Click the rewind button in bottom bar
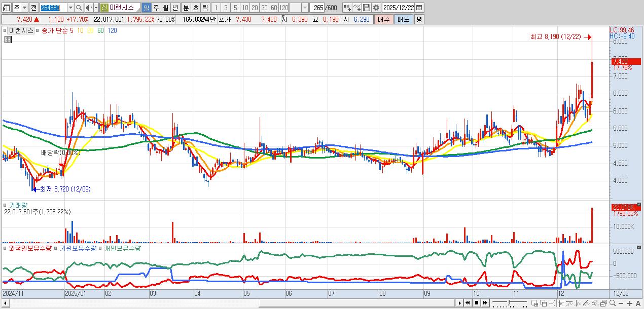Screen dimensions: 644x309 pyautogui.click(x=468, y=303)
